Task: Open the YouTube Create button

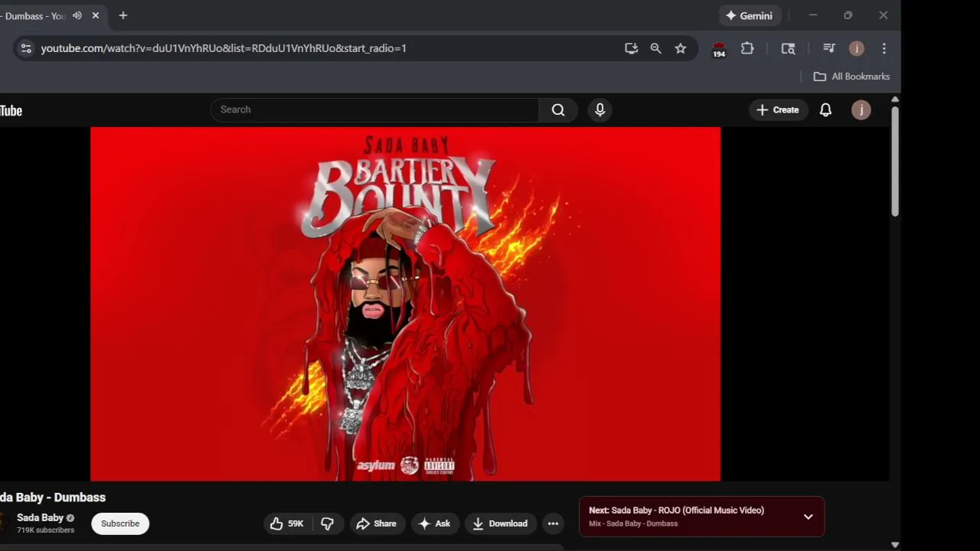Action: click(x=778, y=110)
